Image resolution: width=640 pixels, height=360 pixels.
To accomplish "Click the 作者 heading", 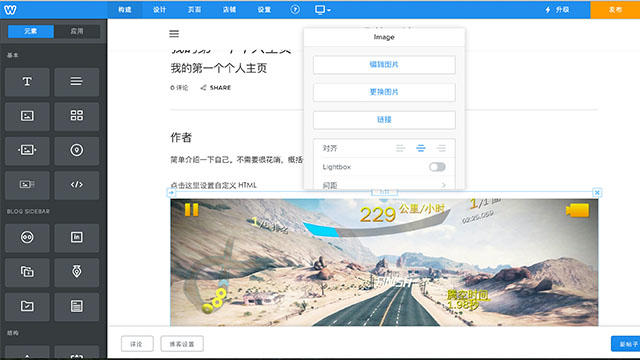I will [181, 138].
